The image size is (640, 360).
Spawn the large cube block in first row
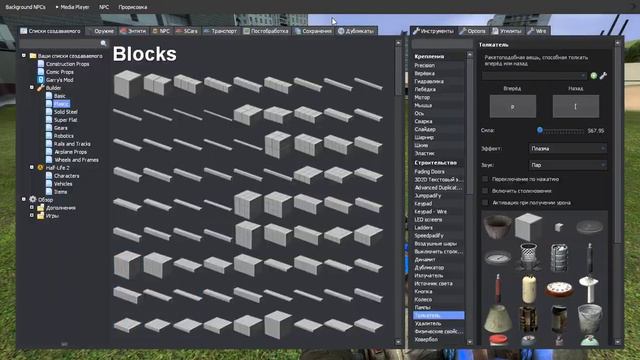[x=127, y=84]
